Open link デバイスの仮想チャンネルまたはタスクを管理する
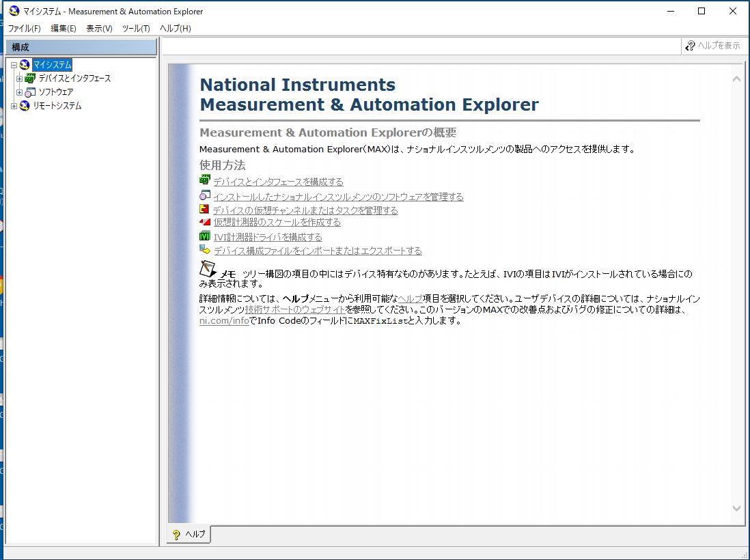750x560 pixels. (305, 210)
